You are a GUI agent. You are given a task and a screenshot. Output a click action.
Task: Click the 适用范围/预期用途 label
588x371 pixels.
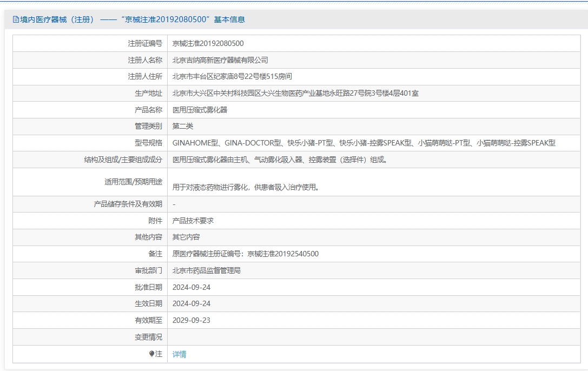133,182
